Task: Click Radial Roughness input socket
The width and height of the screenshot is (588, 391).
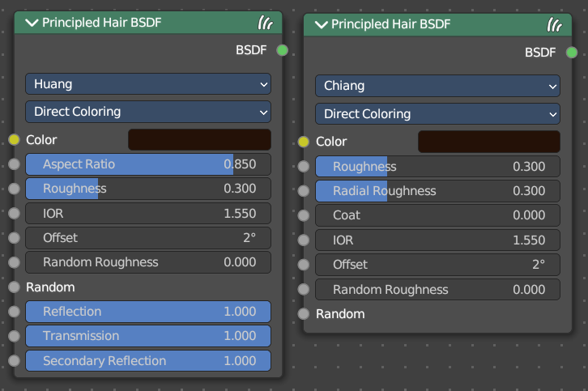Action: click(304, 191)
